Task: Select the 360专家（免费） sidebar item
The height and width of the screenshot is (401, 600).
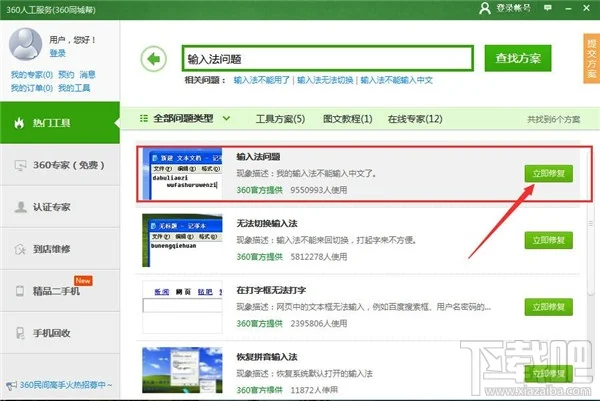Action: click(x=61, y=164)
